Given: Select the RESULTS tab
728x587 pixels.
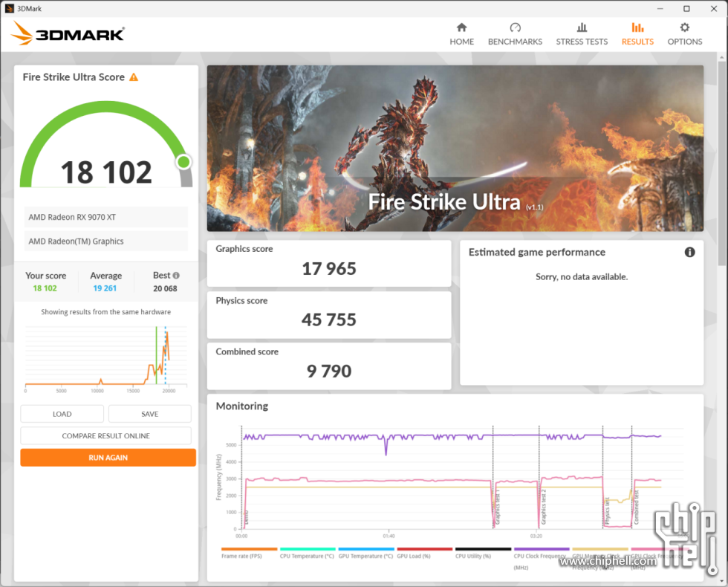Looking at the screenshot, I should pyautogui.click(x=637, y=34).
